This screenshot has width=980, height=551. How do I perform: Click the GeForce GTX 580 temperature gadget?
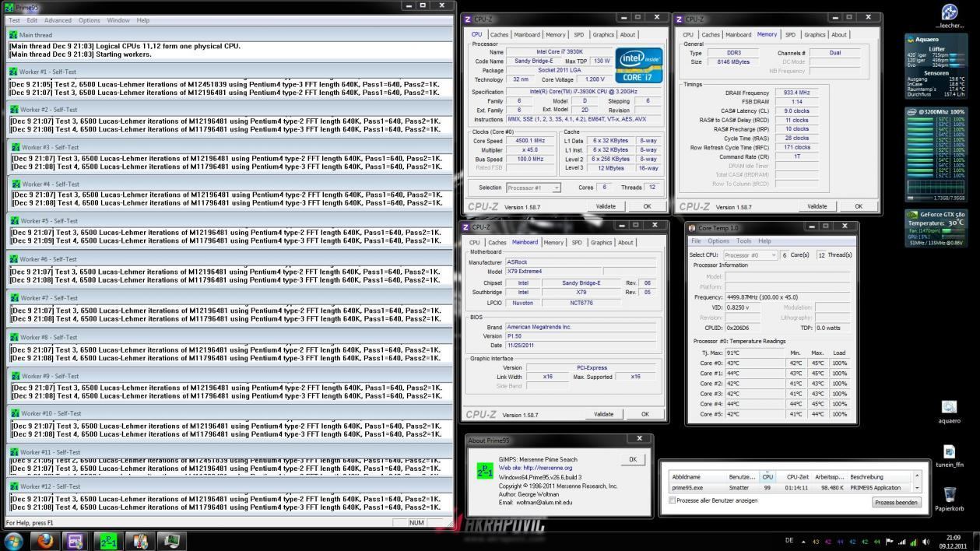coord(936,228)
